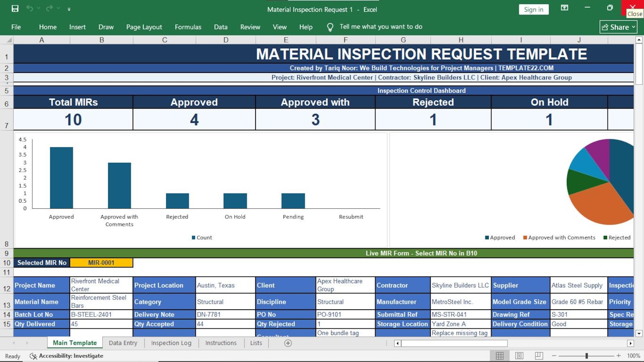Screen dimensions: 644x362
Task: Click the zoom slider handle
Action: (586, 356)
